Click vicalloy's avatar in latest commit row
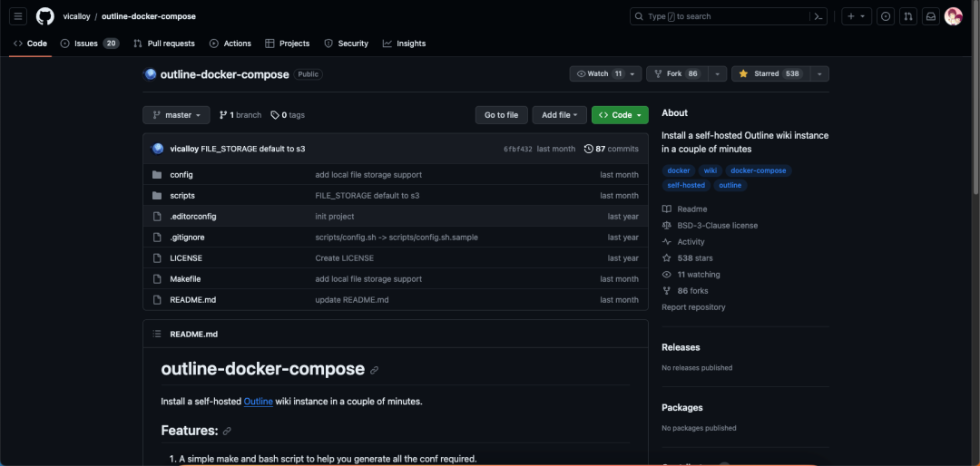This screenshot has height=466, width=980. (x=158, y=149)
